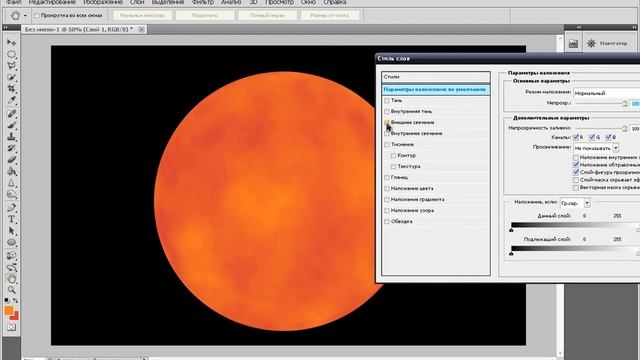Viewport: 640px width, 360px height.
Task: Select the Elliptical Marquee tool
Action: 11,54
